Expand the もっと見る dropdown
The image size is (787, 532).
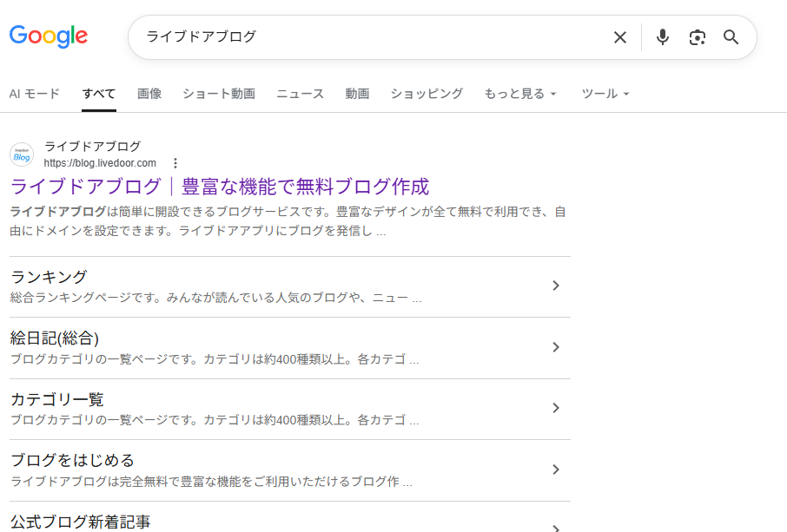[520, 94]
